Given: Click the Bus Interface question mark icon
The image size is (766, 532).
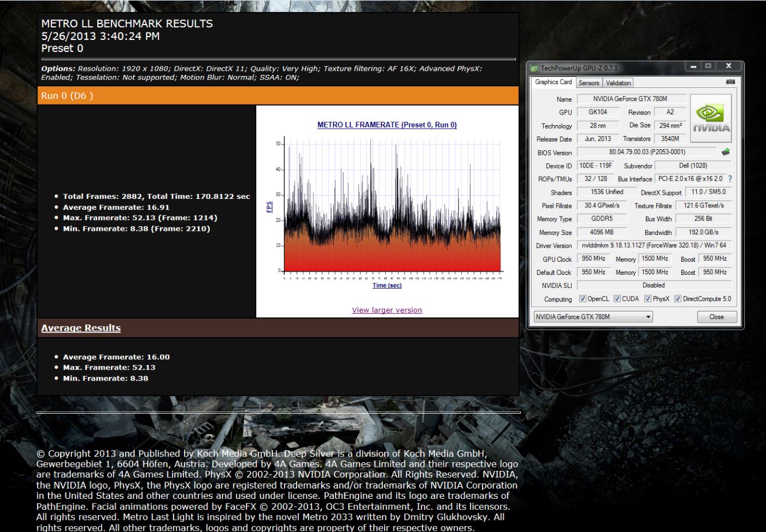Looking at the screenshot, I should click(x=730, y=179).
